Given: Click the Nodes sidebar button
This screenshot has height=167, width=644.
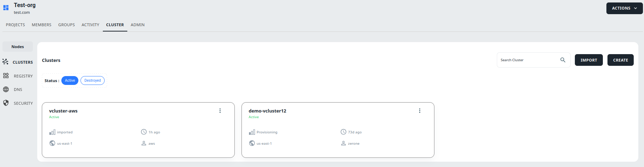Looking at the screenshot, I should tap(18, 47).
